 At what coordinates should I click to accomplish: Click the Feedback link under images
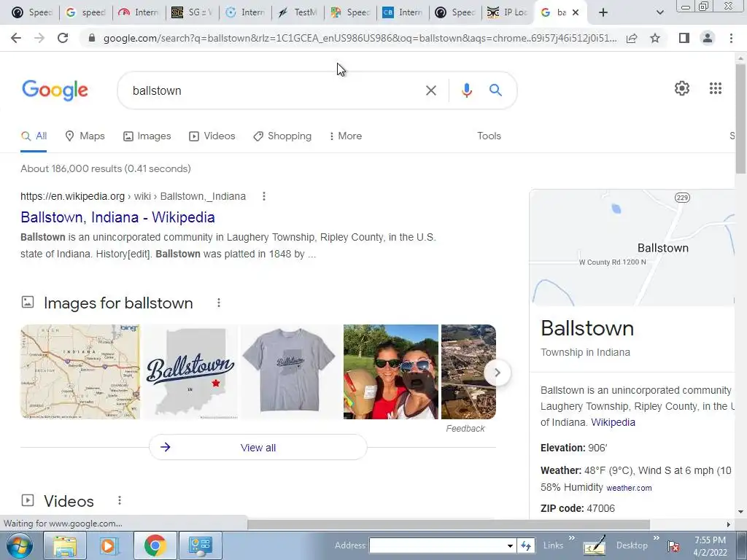(x=465, y=429)
